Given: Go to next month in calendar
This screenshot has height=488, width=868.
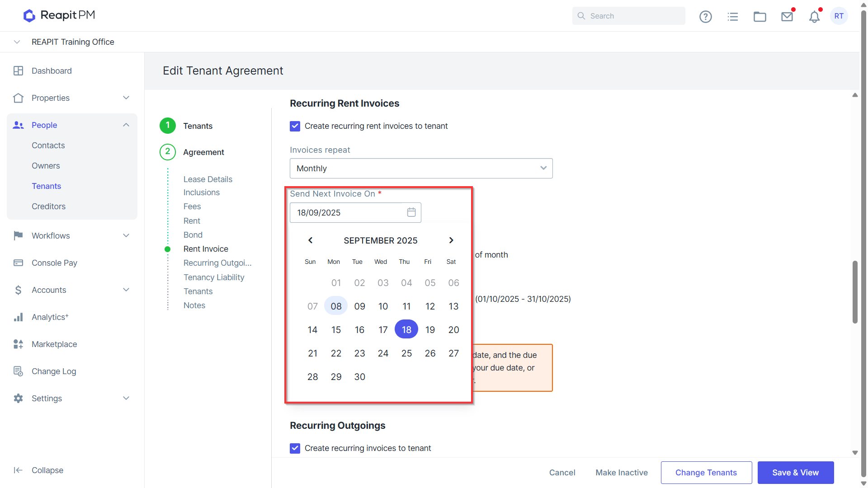Looking at the screenshot, I should tap(451, 240).
